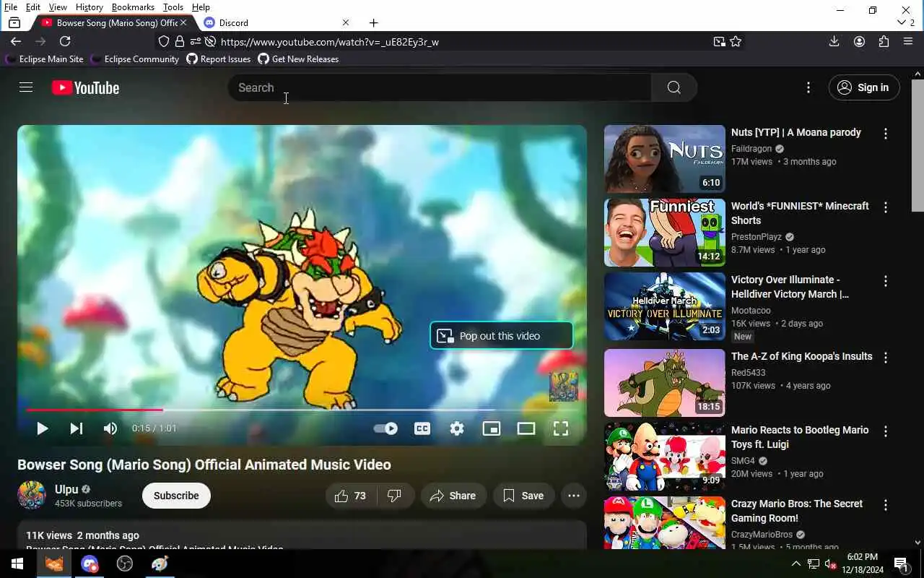Screen dimensions: 924x578
Task: Switch to the Discord tab
Action: pyautogui.click(x=274, y=23)
